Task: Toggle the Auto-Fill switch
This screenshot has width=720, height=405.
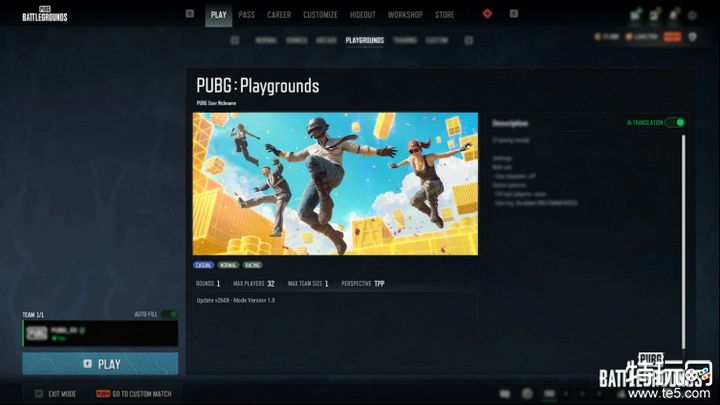Action: click(170, 314)
